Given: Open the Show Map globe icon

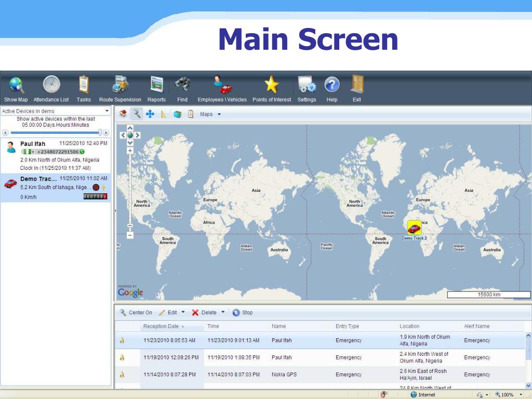Looking at the screenshot, I should pos(16,85).
